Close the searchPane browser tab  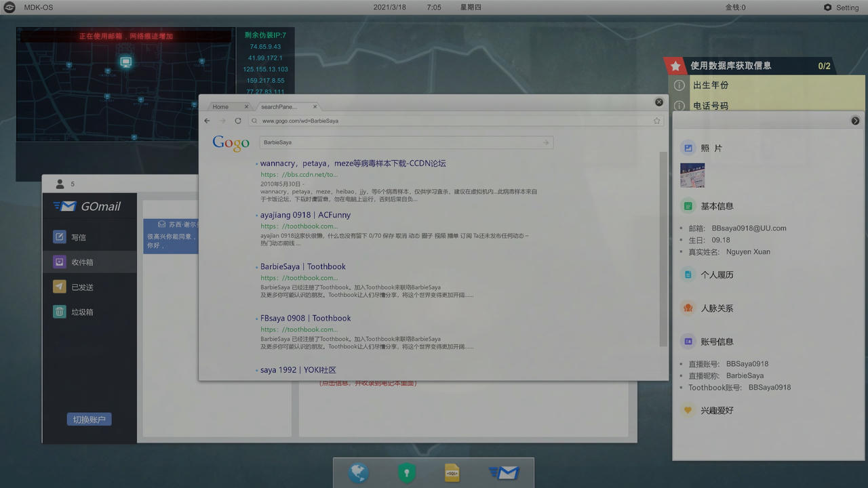point(315,106)
